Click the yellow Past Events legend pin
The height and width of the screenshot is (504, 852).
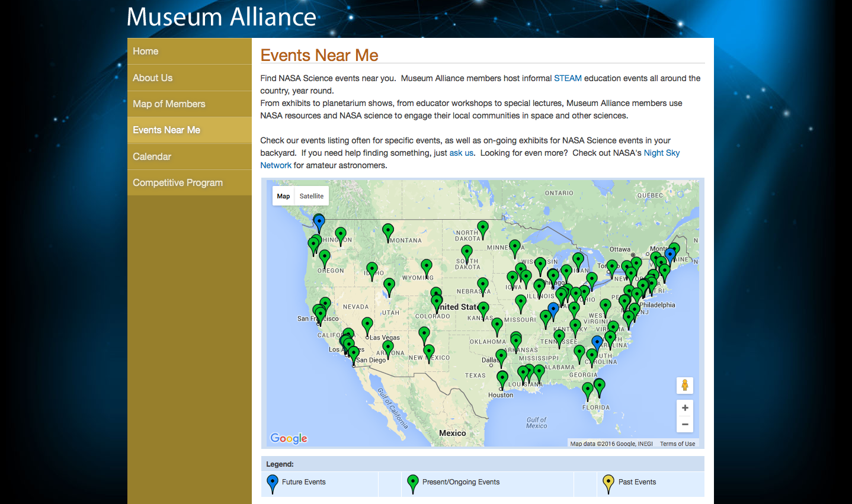[608, 484]
